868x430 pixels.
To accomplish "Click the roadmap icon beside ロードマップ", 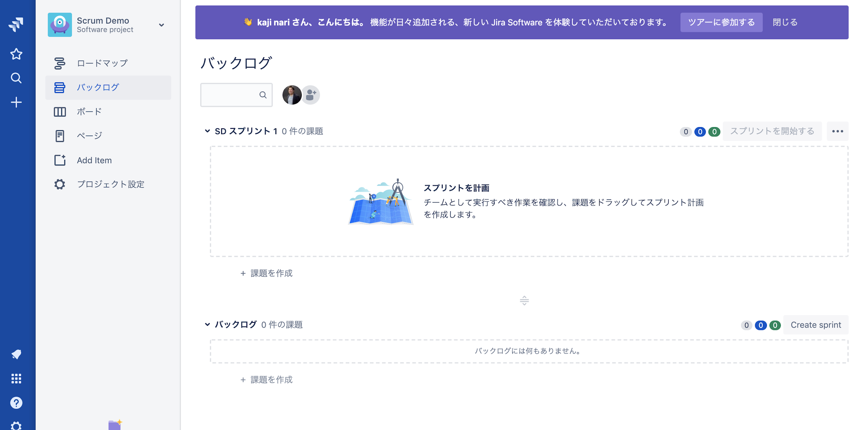I will [60, 63].
